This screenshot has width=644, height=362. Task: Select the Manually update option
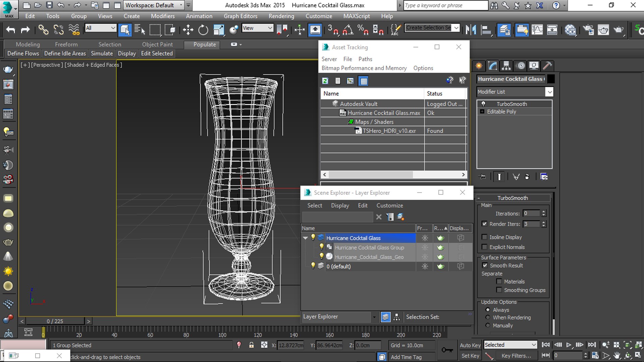(488, 325)
